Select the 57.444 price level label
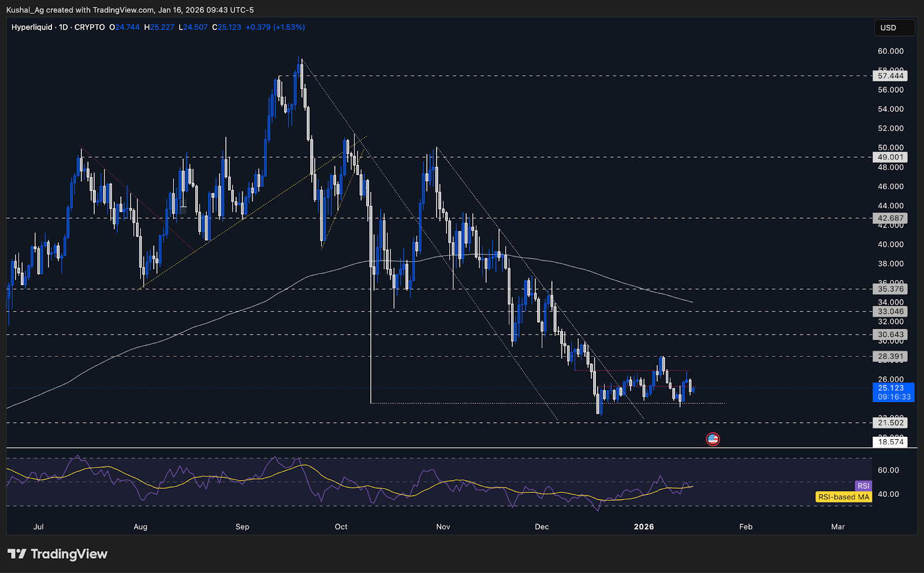 click(x=890, y=76)
